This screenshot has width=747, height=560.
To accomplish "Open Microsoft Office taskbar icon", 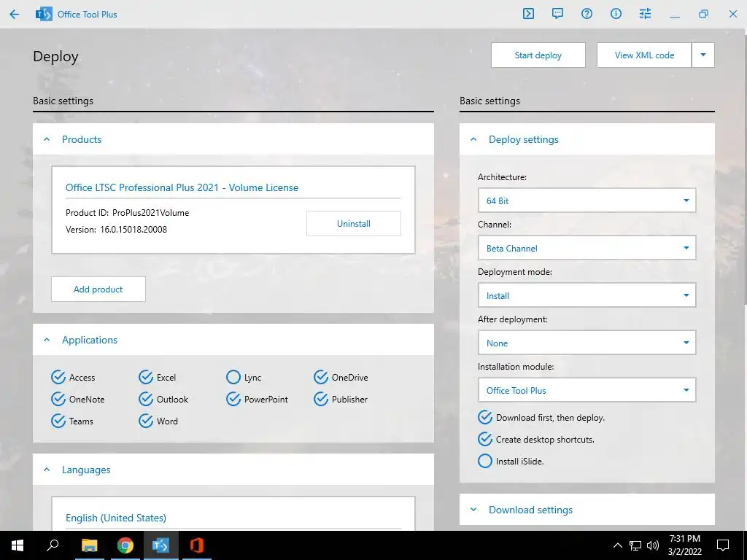I will [196, 545].
